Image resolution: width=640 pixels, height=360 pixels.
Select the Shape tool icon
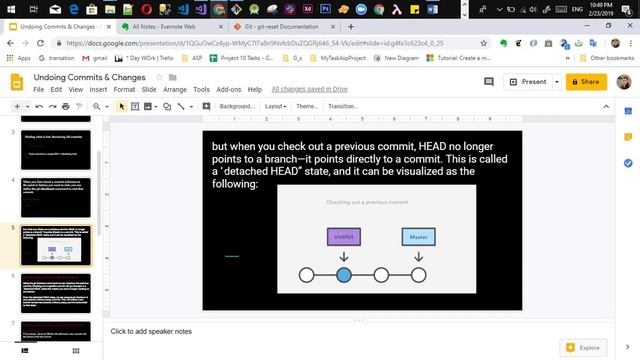[167, 107]
